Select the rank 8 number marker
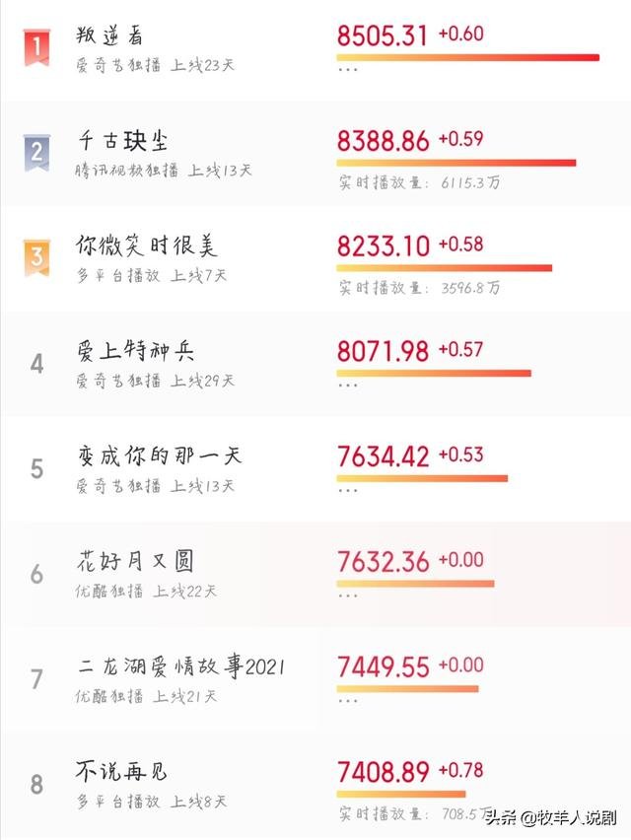This screenshot has height=840, width=631. click(x=36, y=784)
